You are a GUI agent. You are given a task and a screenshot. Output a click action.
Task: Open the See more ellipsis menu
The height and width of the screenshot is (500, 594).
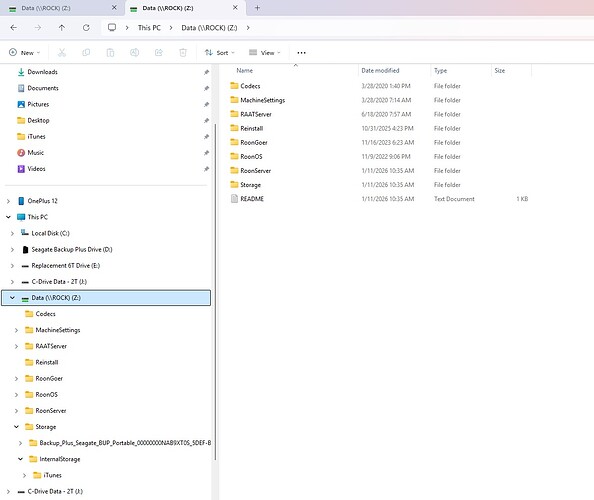tap(302, 53)
